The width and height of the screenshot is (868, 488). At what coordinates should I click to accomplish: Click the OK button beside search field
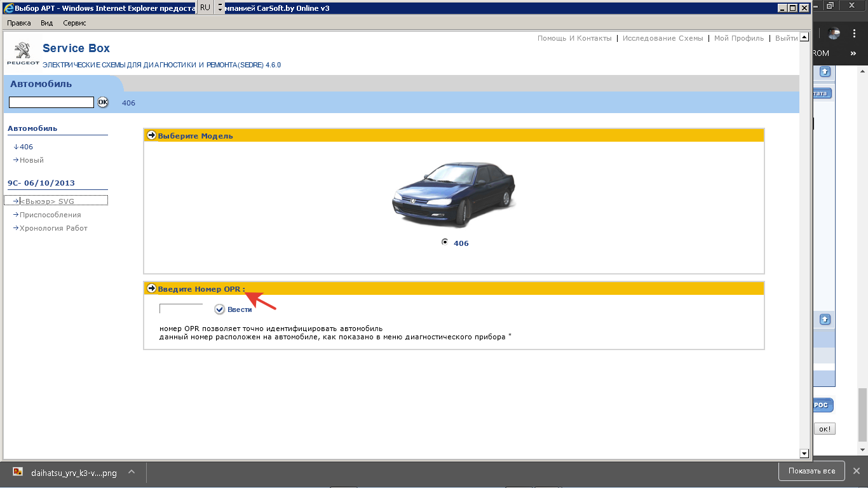(103, 102)
